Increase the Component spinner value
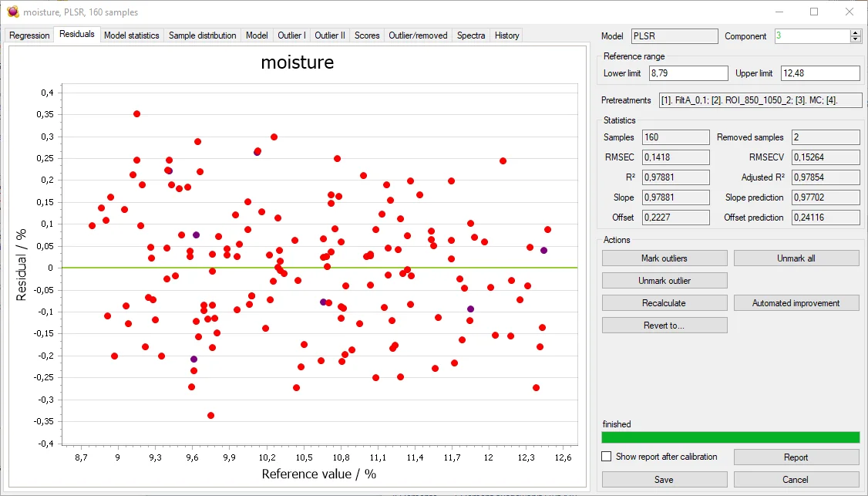The height and width of the screenshot is (496, 868). (856, 32)
